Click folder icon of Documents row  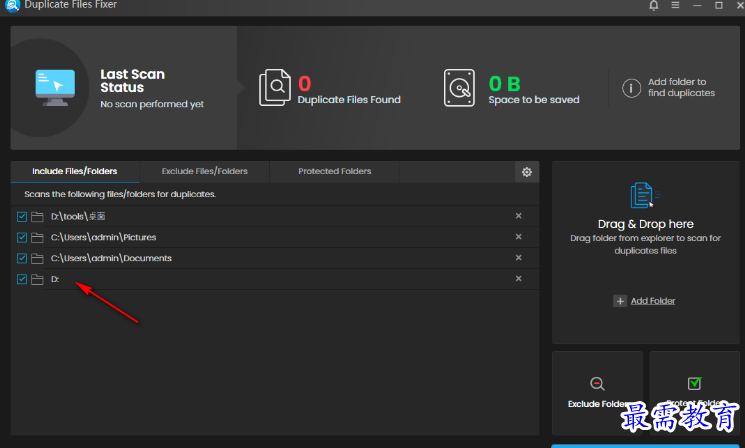pyautogui.click(x=37, y=258)
